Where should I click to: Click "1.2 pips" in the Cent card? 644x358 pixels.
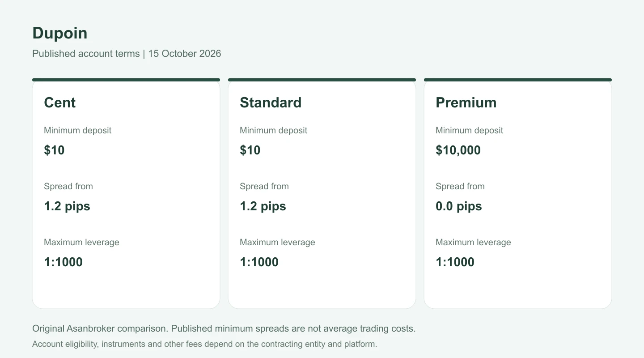click(x=67, y=206)
